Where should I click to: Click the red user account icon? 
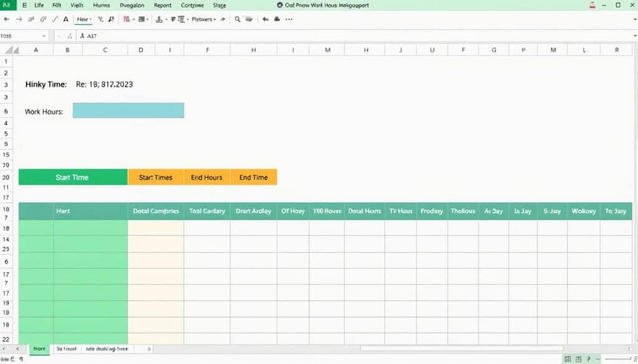pyautogui.click(x=592, y=5)
